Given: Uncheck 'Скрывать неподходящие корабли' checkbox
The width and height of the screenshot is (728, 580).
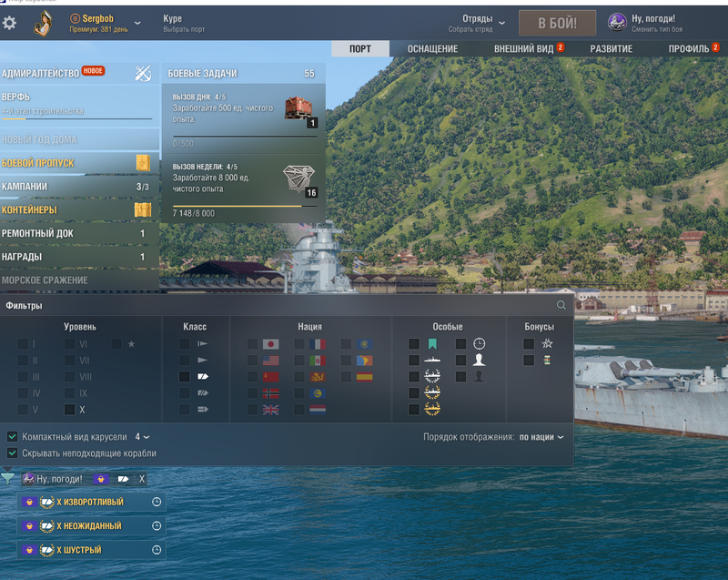Looking at the screenshot, I should pos(13,453).
